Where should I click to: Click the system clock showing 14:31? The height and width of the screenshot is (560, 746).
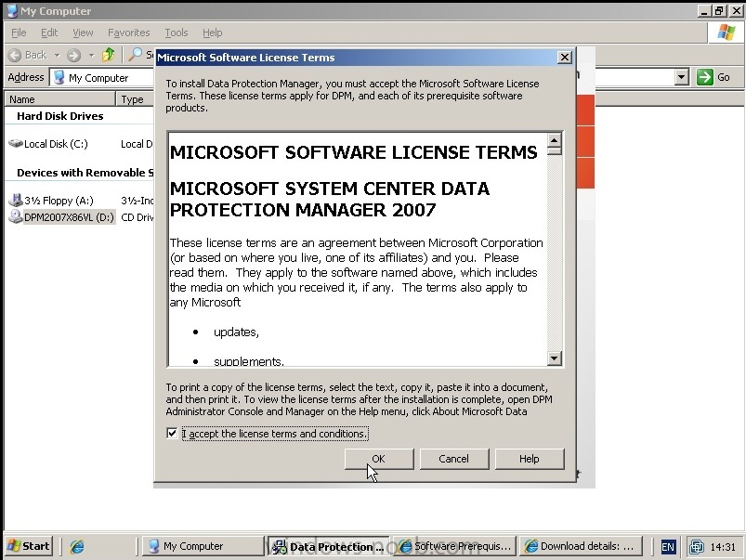(723, 547)
